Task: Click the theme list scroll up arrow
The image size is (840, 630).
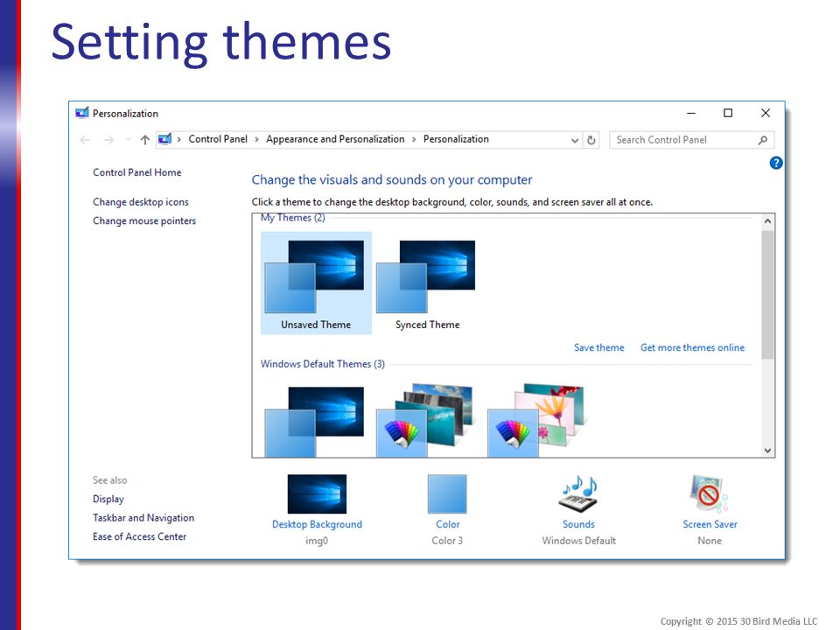Action: [767, 221]
